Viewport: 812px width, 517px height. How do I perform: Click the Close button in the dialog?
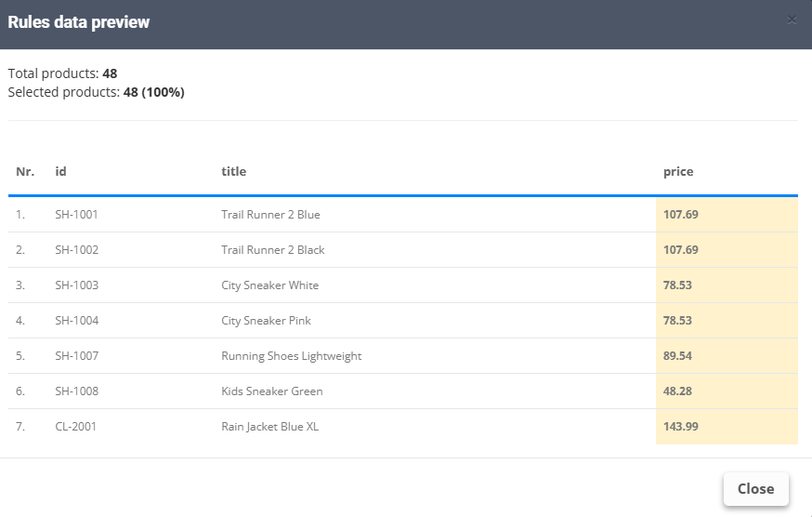tap(755, 488)
